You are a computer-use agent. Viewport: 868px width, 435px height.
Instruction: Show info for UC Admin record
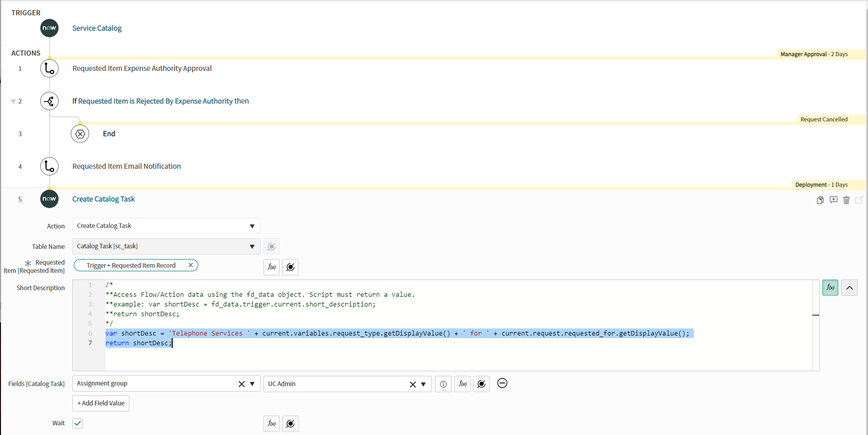[x=443, y=384]
